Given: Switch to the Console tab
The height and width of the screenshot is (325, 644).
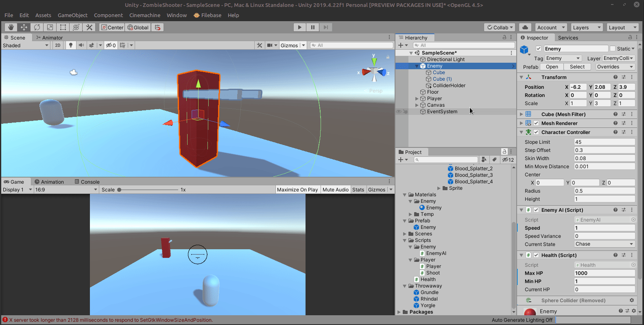Looking at the screenshot, I should click(x=87, y=182).
